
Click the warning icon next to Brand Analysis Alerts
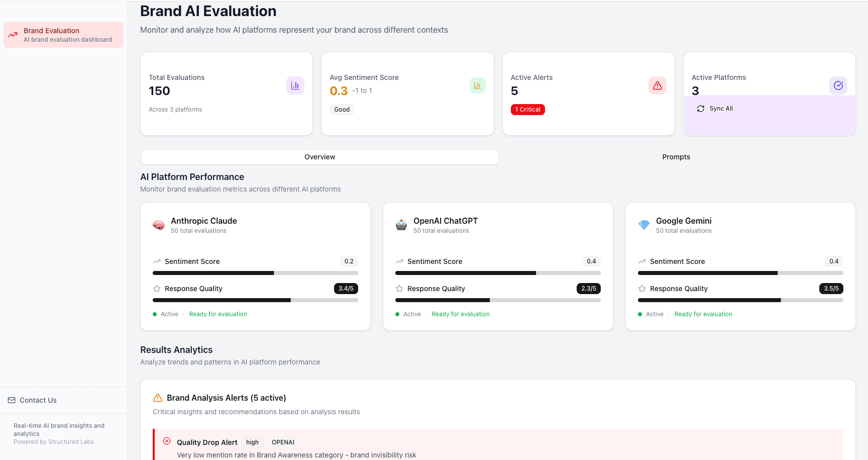[157, 397]
